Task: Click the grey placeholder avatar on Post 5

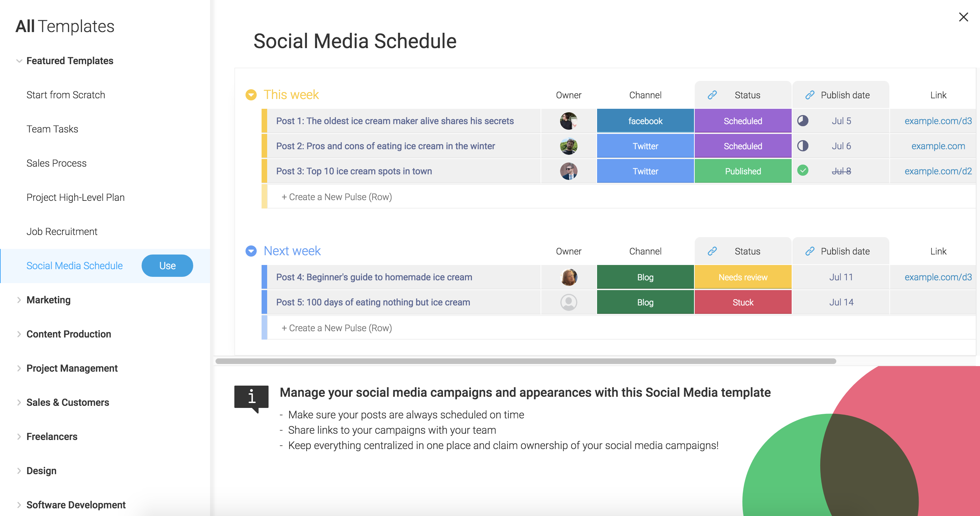Action: pyautogui.click(x=568, y=302)
